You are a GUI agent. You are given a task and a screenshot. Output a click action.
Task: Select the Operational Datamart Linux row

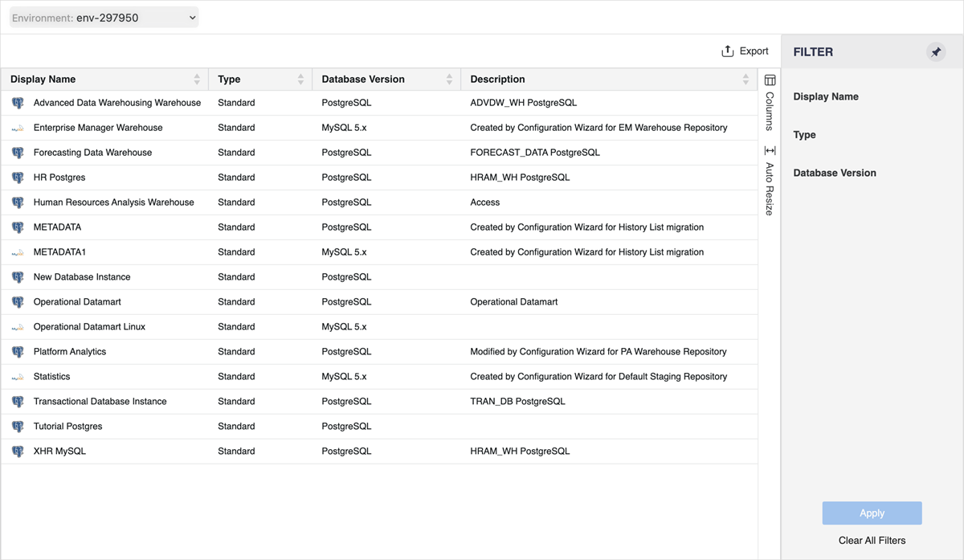[x=89, y=327]
